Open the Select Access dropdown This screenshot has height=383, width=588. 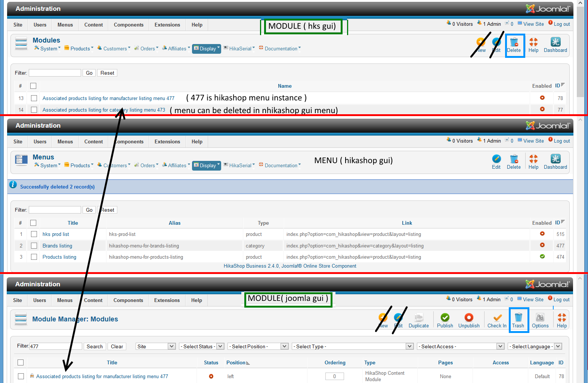[461, 346]
